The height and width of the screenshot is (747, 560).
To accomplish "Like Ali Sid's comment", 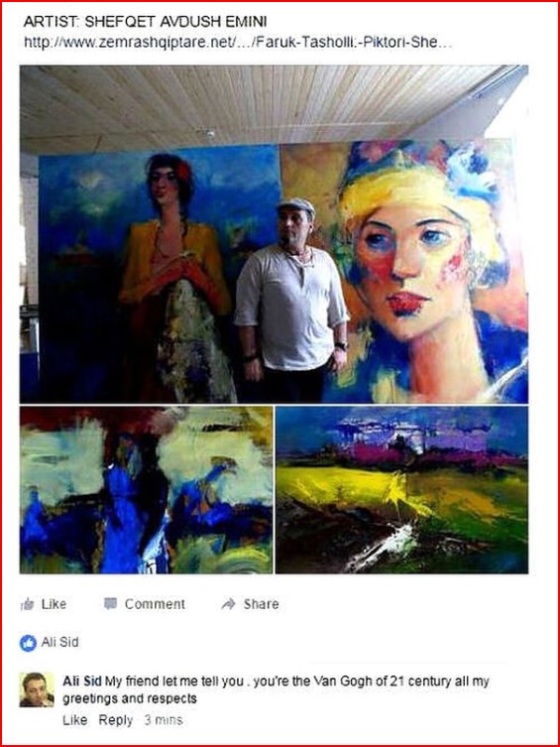I will tap(75, 720).
